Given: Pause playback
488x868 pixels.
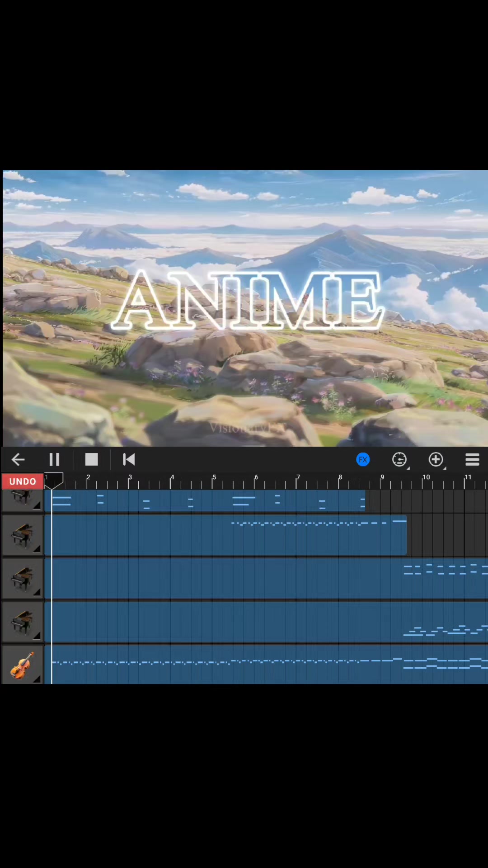Looking at the screenshot, I should 54,460.
